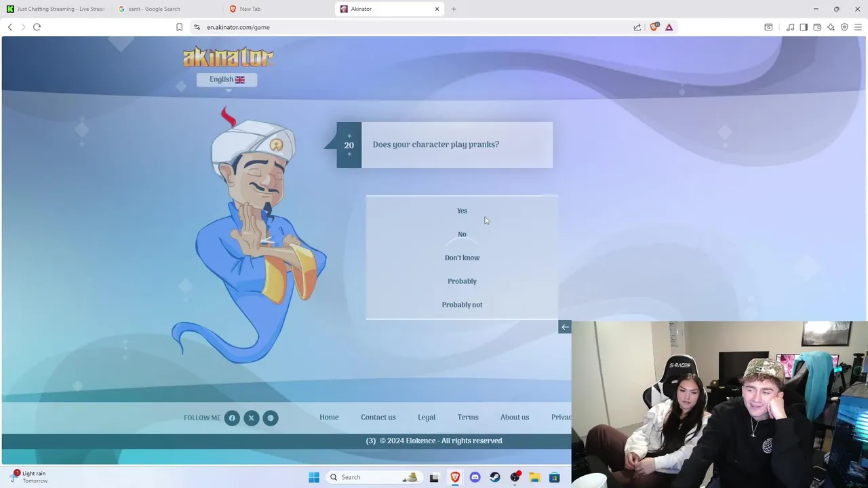The height and width of the screenshot is (488, 868).
Task: Switch to the Just Chatting Streaming tab
Action: (56, 9)
